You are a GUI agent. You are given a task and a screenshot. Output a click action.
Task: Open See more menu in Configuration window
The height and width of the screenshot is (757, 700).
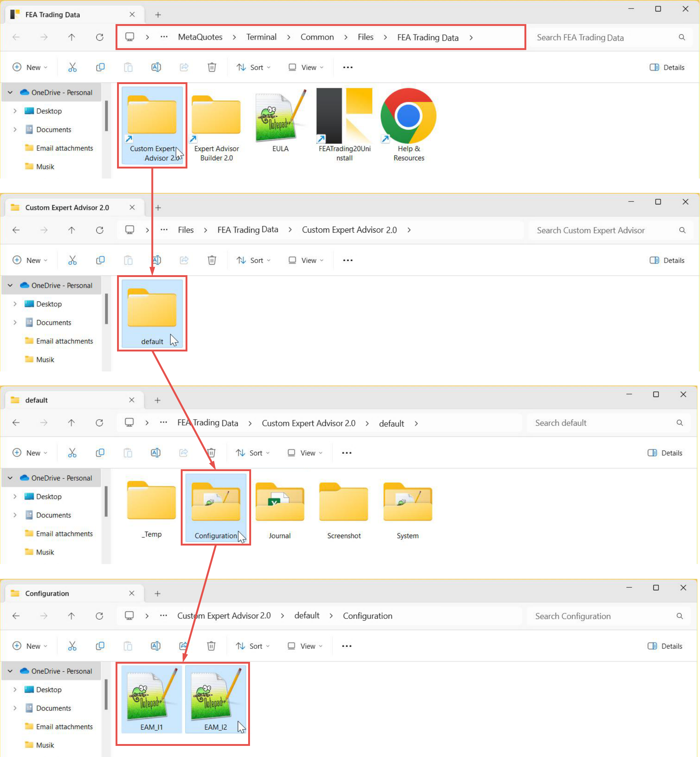(347, 646)
